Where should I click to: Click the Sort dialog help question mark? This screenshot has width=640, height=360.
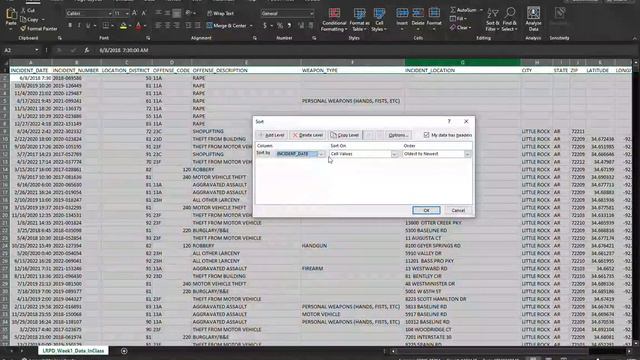click(449, 121)
